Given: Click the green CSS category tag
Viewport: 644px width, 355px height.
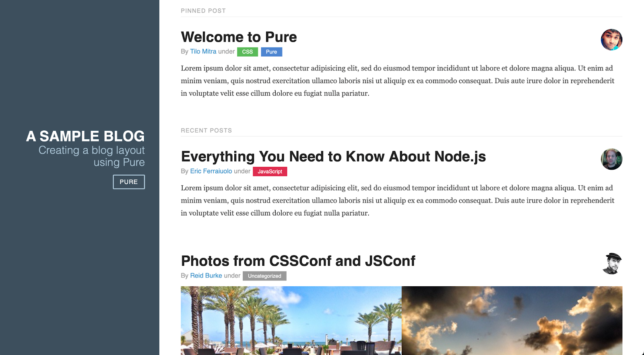Looking at the screenshot, I should click(248, 52).
